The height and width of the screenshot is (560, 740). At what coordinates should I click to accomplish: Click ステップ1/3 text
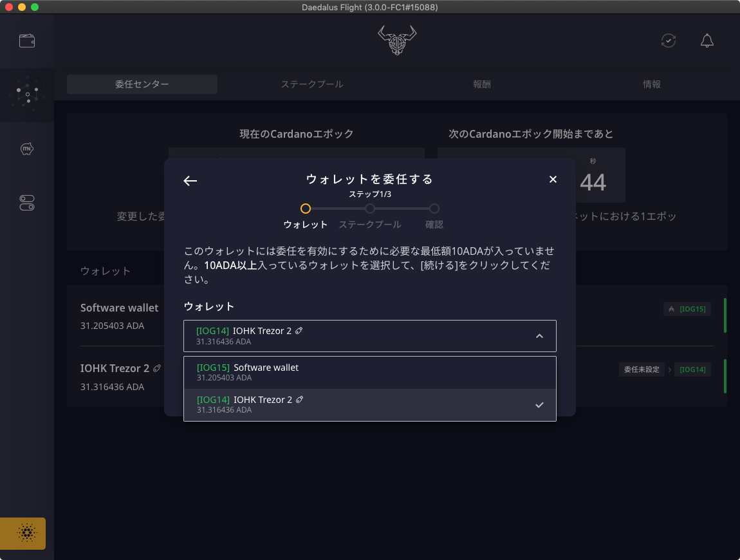(370, 194)
